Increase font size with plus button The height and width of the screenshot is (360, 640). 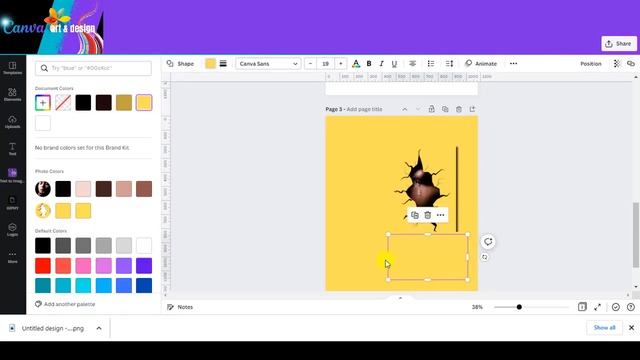coord(341,64)
